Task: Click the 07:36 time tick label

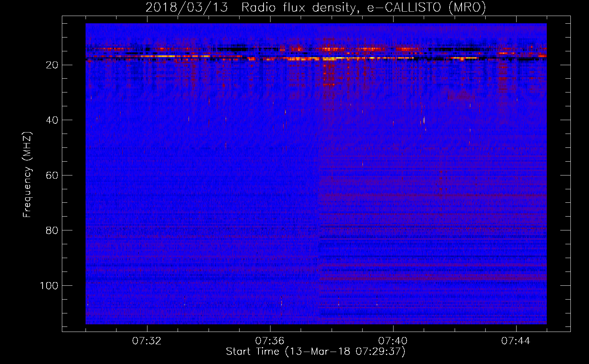Action: click(270, 341)
